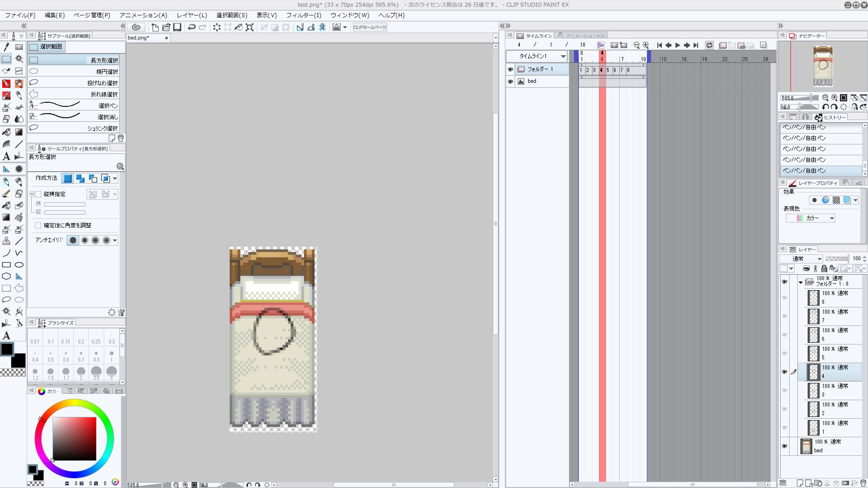Viewport: 868px width, 488px height.
Task: Open the Timeline 1 dropdown
Action: (x=563, y=56)
